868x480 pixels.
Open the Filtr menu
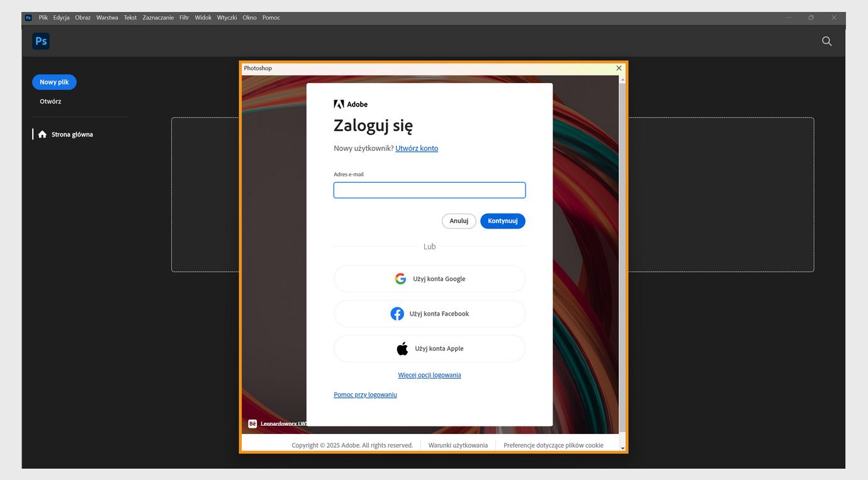coord(184,17)
